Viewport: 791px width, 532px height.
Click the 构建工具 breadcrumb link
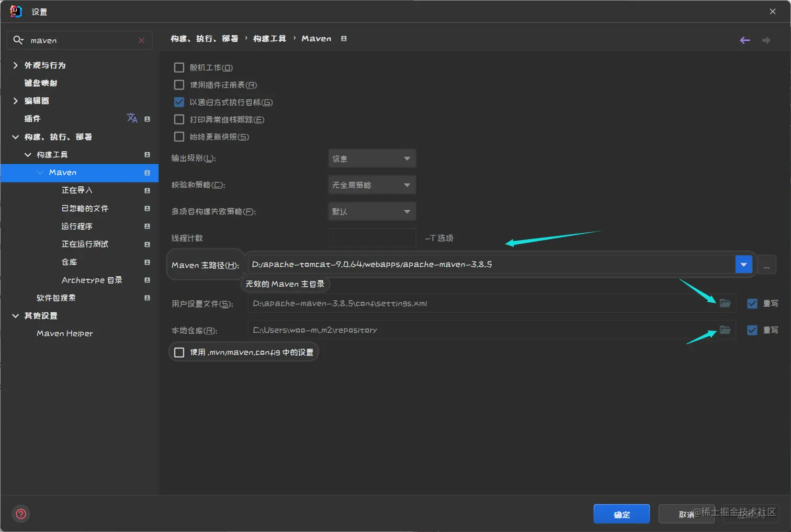coord(269,39)
